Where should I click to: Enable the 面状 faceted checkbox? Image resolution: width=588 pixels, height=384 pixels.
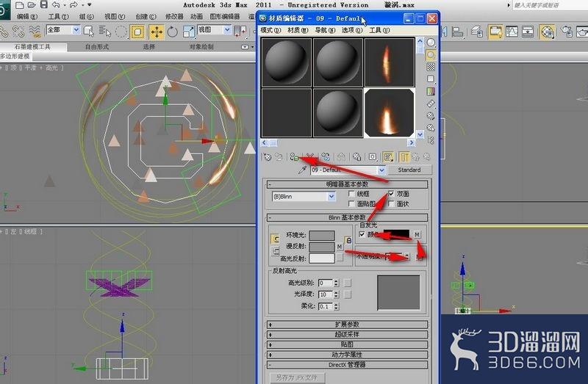pos(391,204)
